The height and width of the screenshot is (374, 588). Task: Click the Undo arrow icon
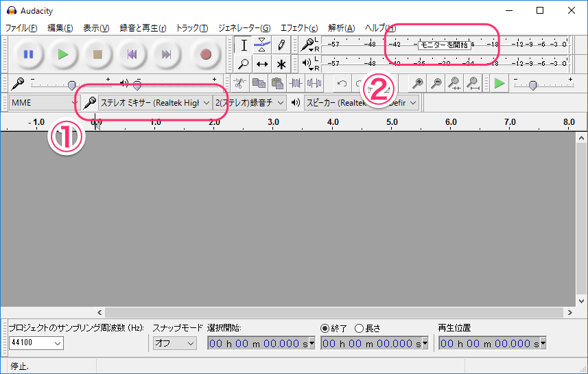342,83
